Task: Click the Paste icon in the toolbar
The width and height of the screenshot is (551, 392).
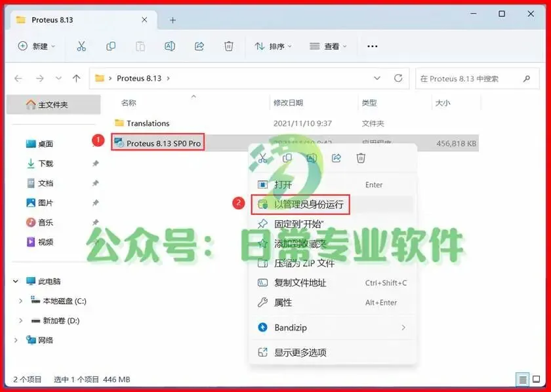Action: coord(140,46)
